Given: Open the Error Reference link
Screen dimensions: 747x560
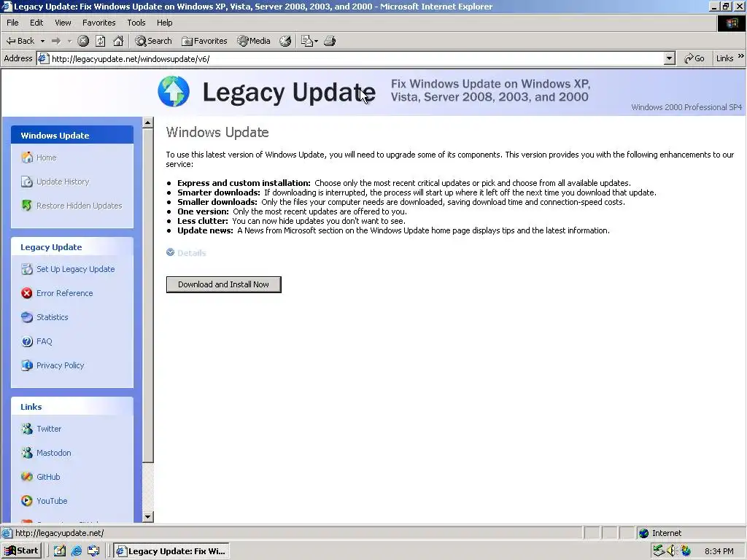Looking at the screenshot, I should pos(65,293).
